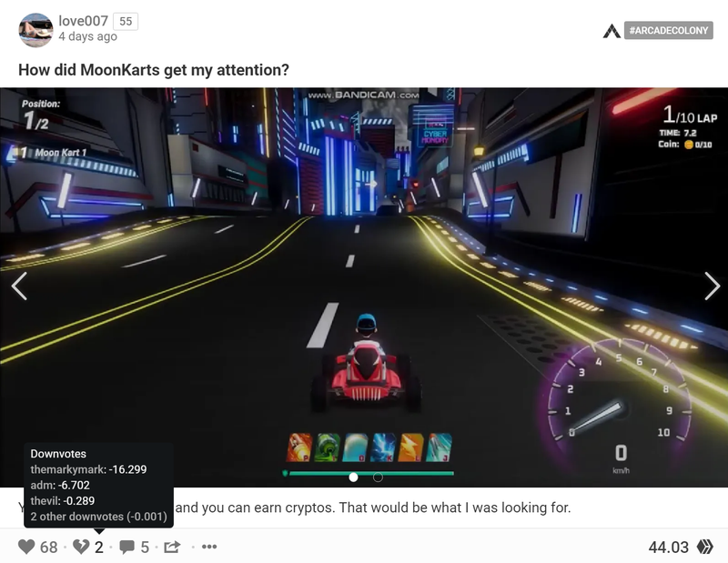Image resolution: width=728 pixels, height=563 pixels.
Task: Click the '4 days ago' timestamp
Action: [87, 37]
